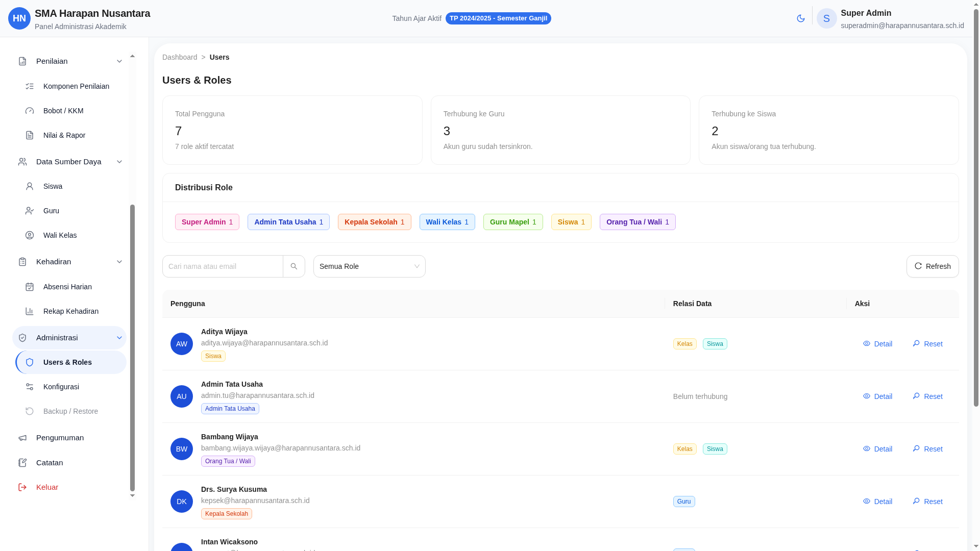The image size is (980, 551).
Task: Click the search magnifier icon button
Action: (294, 266)
